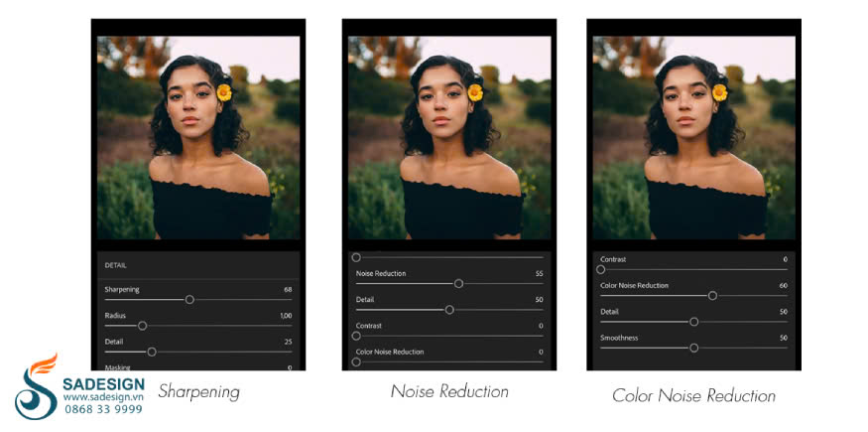Screen dimensions: 868x432
Task: Click the Color Noise Reduction label with value 60
Action: point(635,286)
